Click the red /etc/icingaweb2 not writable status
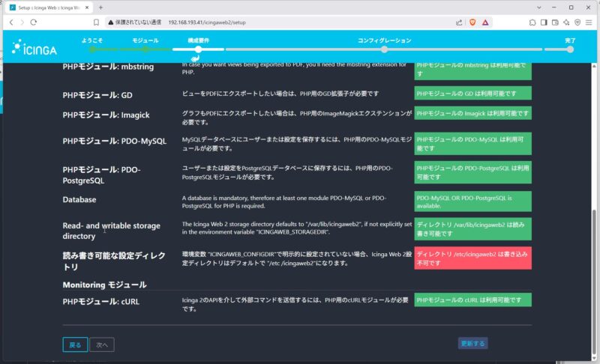Image resolution: width=600 pixels, height=364 pixels. [x=472, y=258]
